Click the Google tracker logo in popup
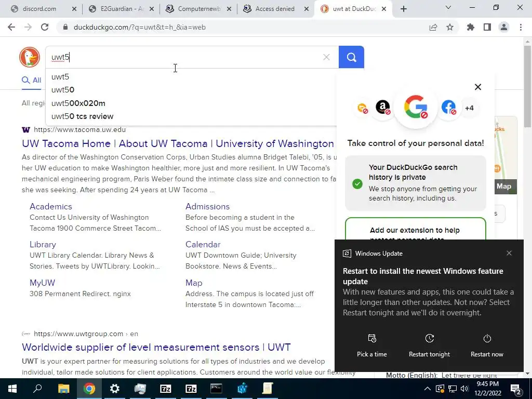Image resolution: width=532 pixels, height=399 pixels. pyautogui.click(x=416, y=108)
